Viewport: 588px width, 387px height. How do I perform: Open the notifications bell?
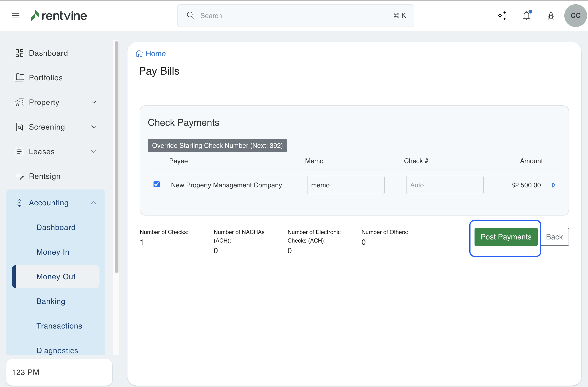pyautogui.click(x=526, y=16)
